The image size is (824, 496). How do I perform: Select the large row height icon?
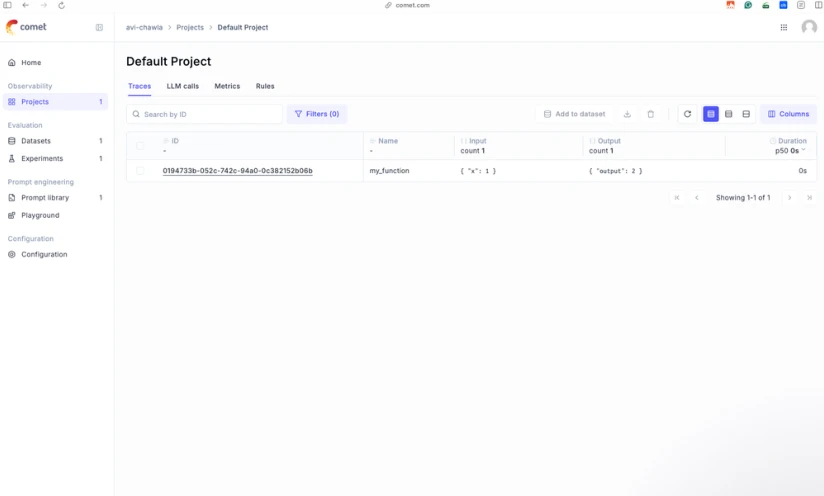click(746, 114)
